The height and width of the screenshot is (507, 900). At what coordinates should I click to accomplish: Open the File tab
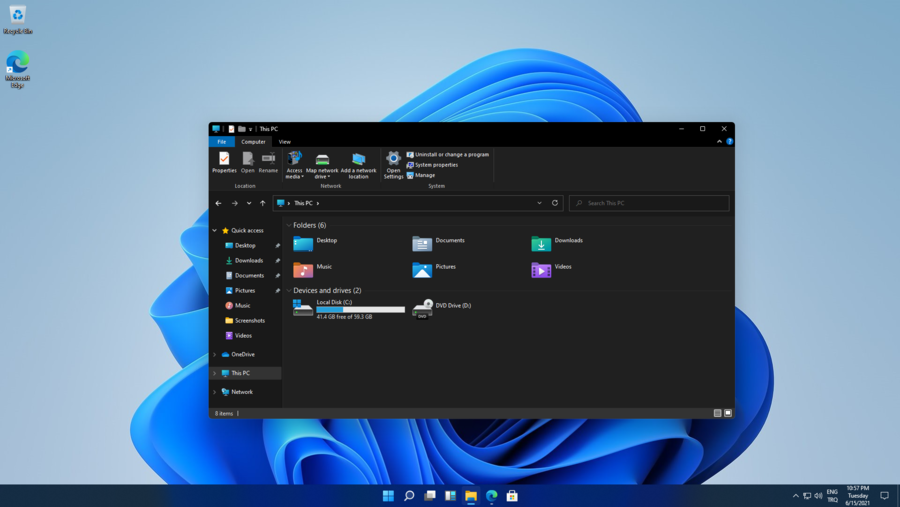coord(222,142)
